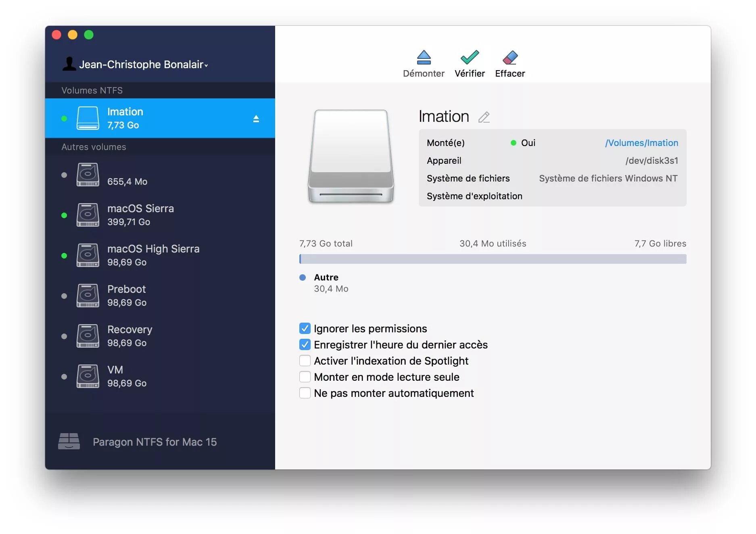Select the unnamed 655,4 Mo volume

coord(160,175)
